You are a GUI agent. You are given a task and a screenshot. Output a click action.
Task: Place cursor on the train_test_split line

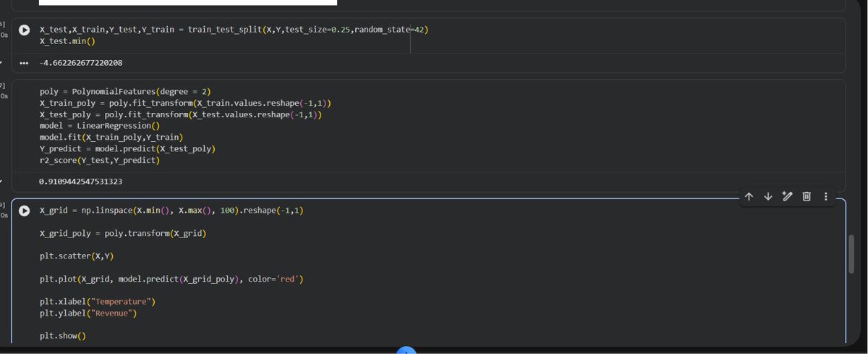(x=234, y=30)
